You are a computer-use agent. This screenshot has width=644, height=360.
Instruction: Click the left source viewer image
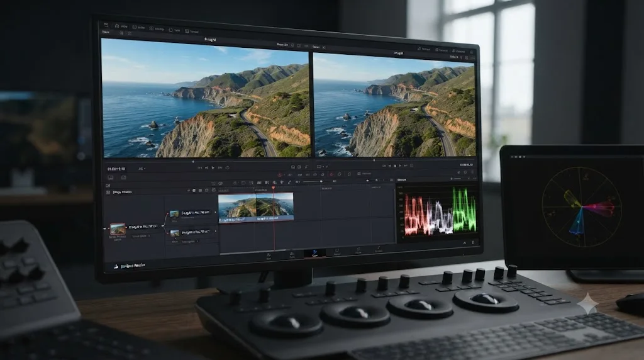[206, 98]
